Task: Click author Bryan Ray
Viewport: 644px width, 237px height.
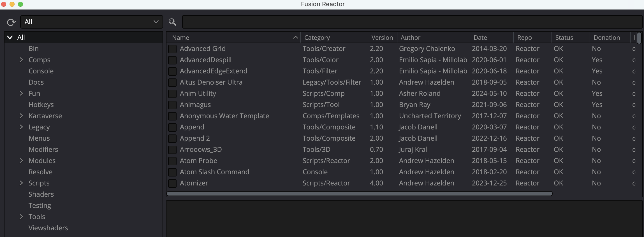Action: pyautogui.click(x=415, y=105)
